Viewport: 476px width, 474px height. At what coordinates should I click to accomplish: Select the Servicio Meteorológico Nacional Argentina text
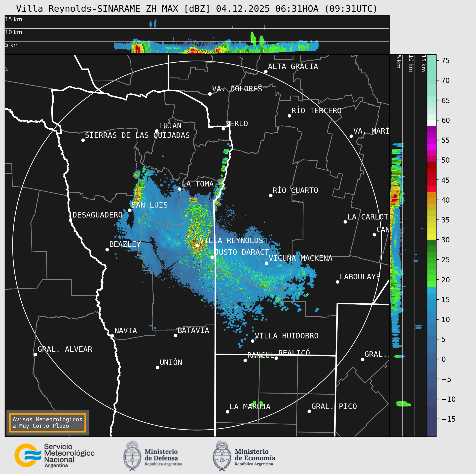69,456
